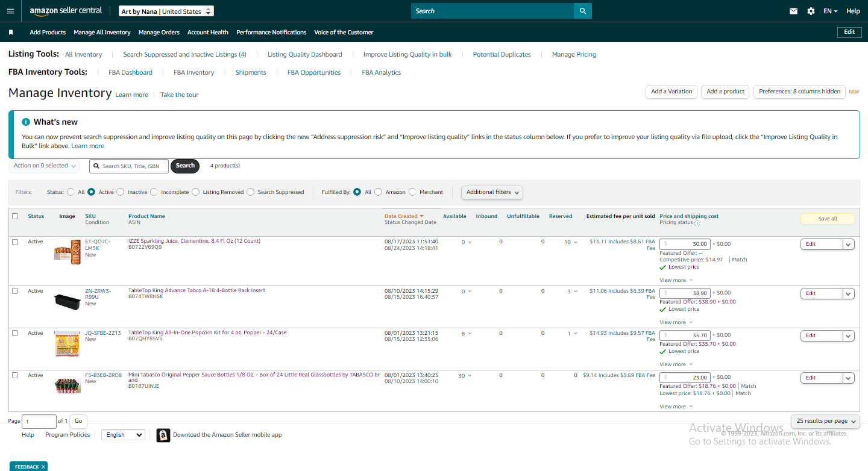Open the FBA Dashboard link
Viewport: 868px width, 471px height.
click(x=130, y=72)
